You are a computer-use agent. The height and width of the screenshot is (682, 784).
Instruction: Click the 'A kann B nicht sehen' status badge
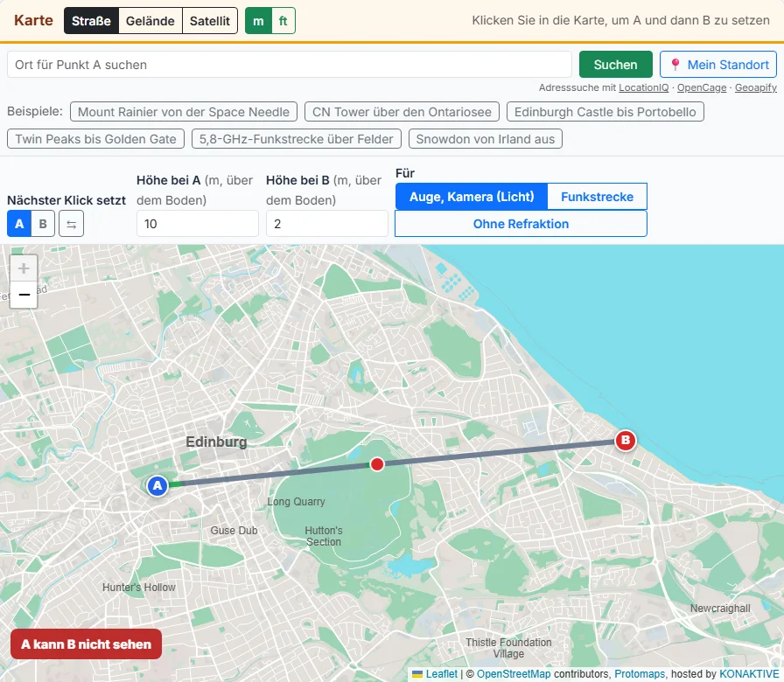pyautogui.click(x=86, y=644)
